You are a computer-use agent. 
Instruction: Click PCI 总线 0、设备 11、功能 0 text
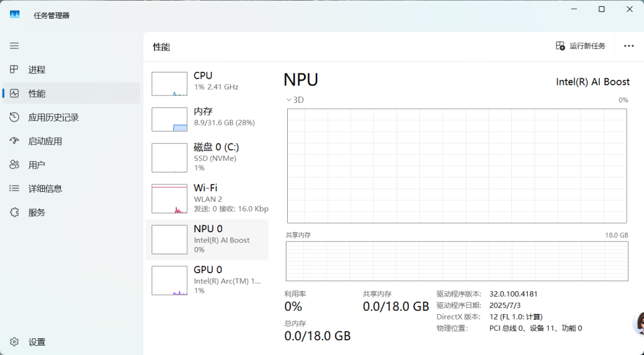click(x=535, y=328)
